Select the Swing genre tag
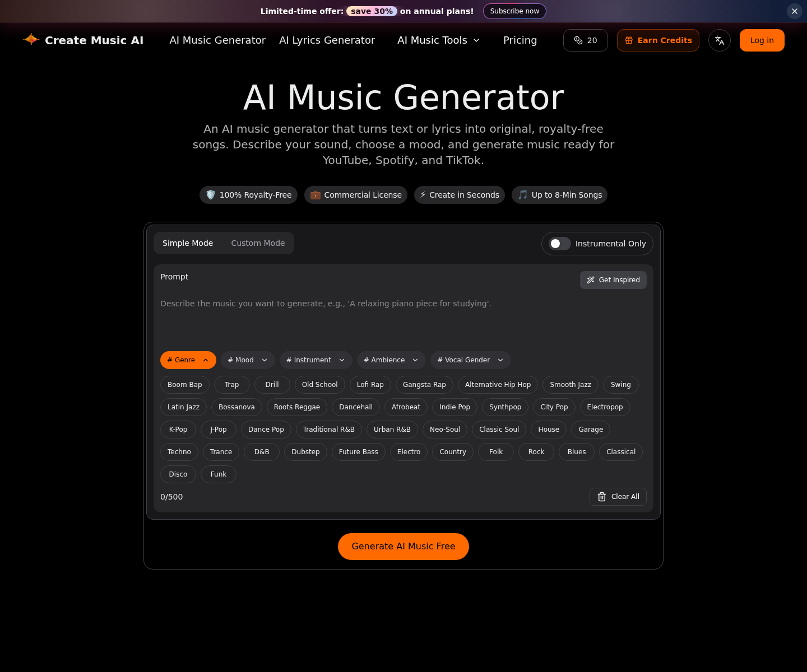Viewport: 807px width, 672px height. pyautogui.click(x=621, y=385)
